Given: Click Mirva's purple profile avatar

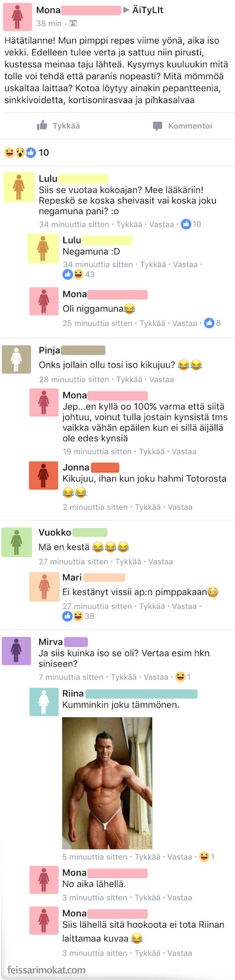Looking at the screenshot, I should [17, 651].
